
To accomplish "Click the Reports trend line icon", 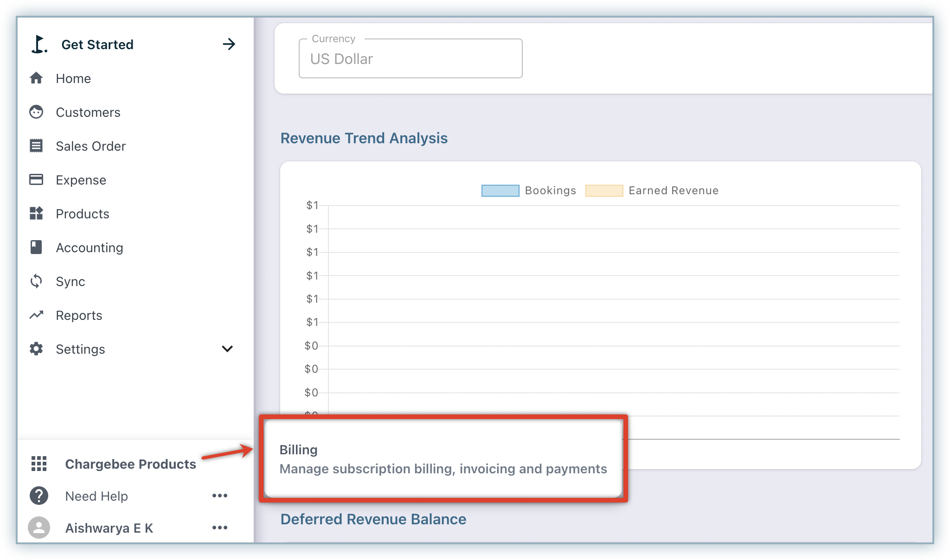I will point(36,315).
